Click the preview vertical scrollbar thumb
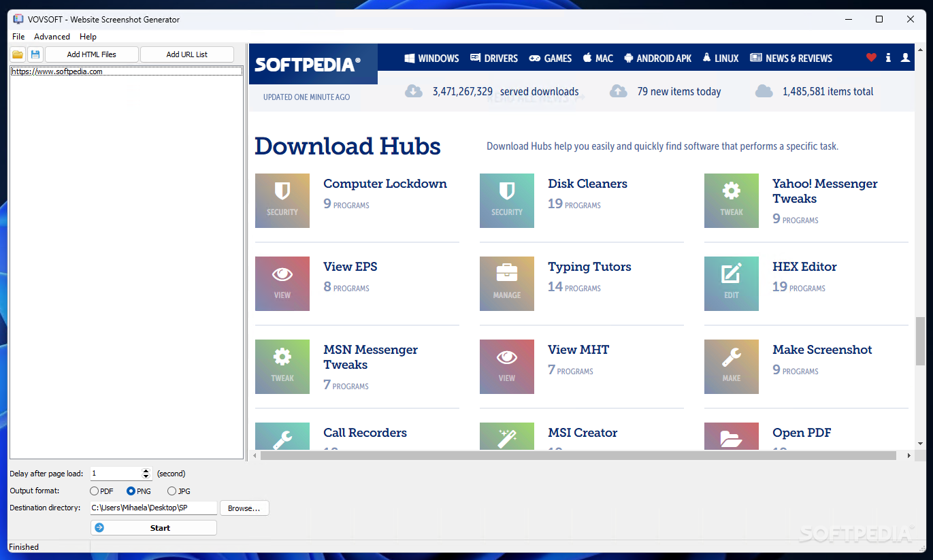 click(920, 340)
